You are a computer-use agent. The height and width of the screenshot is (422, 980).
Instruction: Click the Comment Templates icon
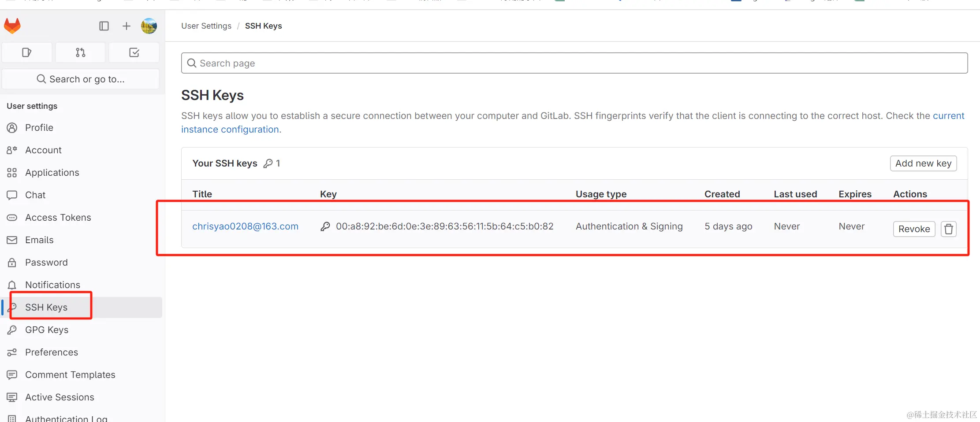click(x=12, y=375)
